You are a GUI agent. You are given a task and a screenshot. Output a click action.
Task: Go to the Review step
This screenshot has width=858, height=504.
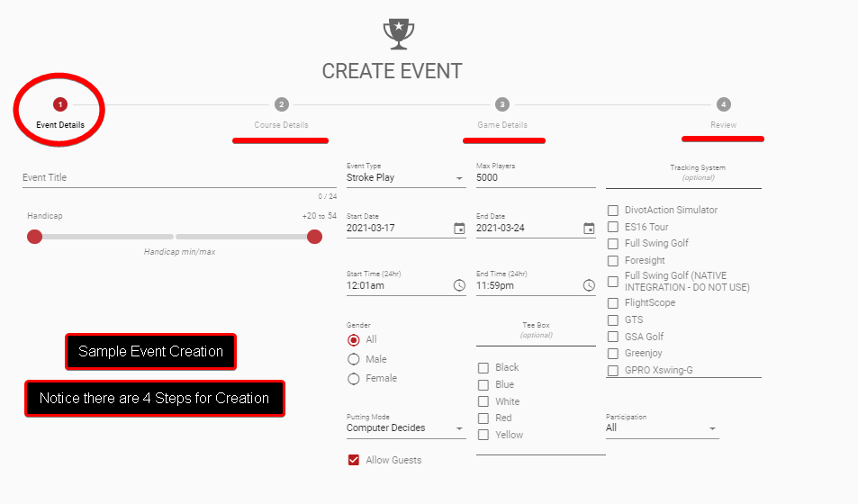[723, 125]
